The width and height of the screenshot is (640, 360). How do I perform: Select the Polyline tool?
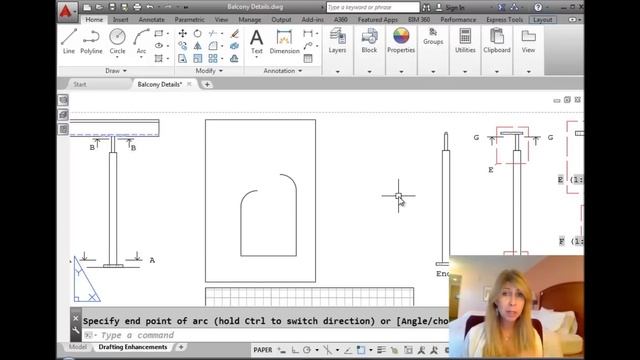click(91, 41)
